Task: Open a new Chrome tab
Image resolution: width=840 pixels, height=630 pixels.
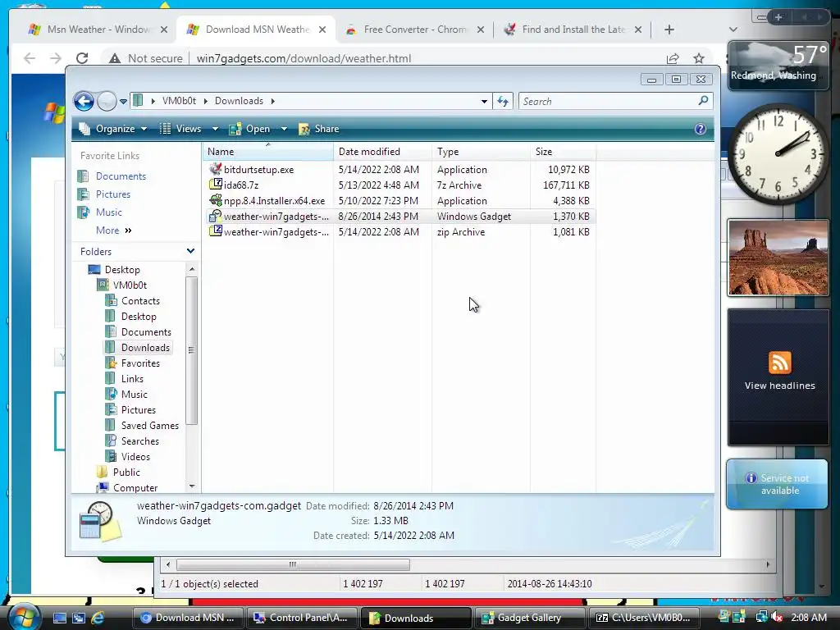Action: pos(669,30)
